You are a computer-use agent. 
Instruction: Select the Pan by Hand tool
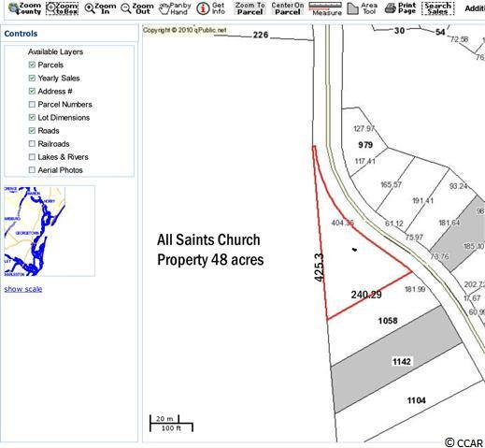point(175,8)
